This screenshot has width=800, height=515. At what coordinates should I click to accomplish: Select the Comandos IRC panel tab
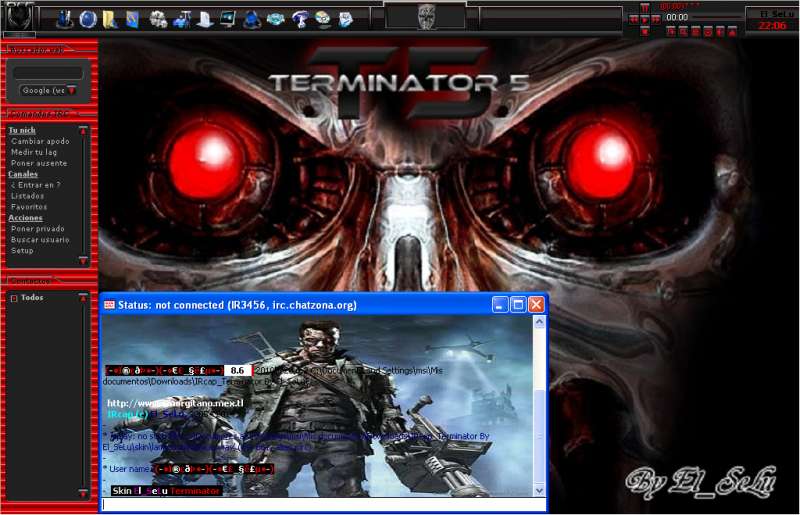coord(40,113)
